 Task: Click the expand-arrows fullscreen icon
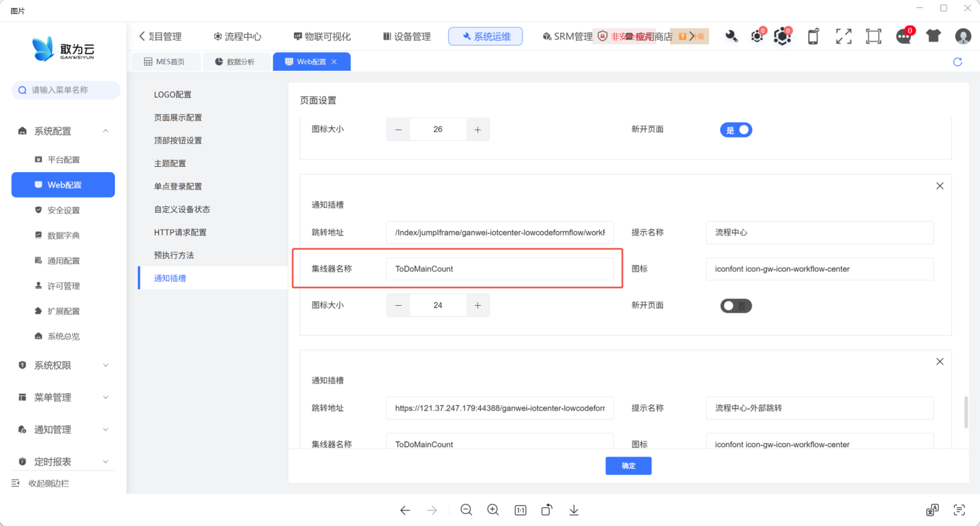coord(844,37)
